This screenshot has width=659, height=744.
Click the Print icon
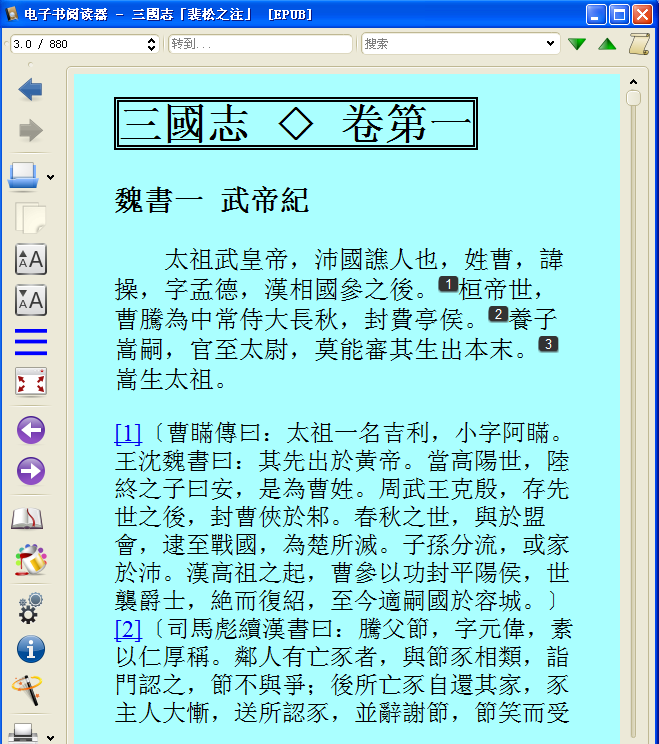click(23, 733)
